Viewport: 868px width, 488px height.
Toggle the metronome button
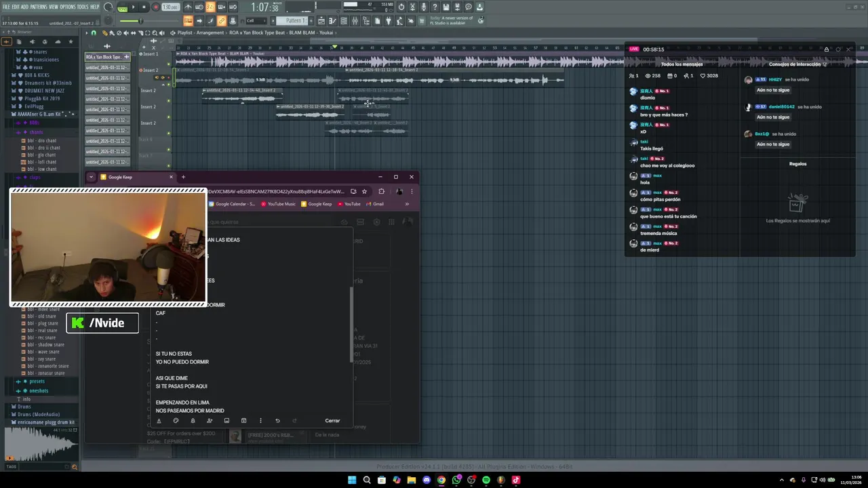[188, 7]
